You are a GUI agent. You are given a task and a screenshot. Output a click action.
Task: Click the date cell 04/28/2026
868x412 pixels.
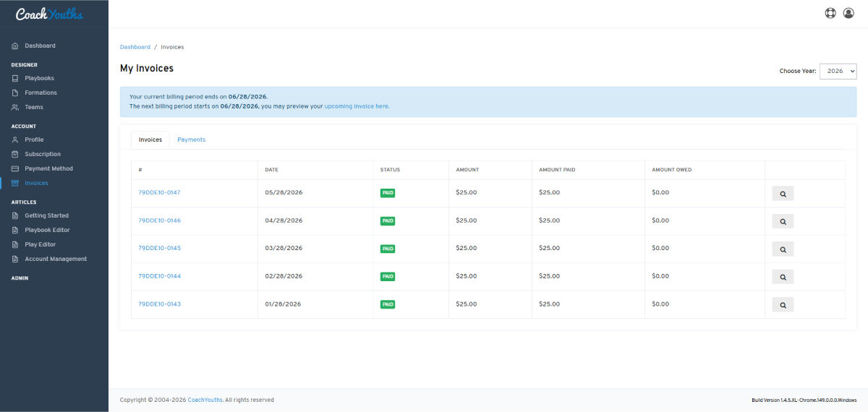(x=284, y=220)
